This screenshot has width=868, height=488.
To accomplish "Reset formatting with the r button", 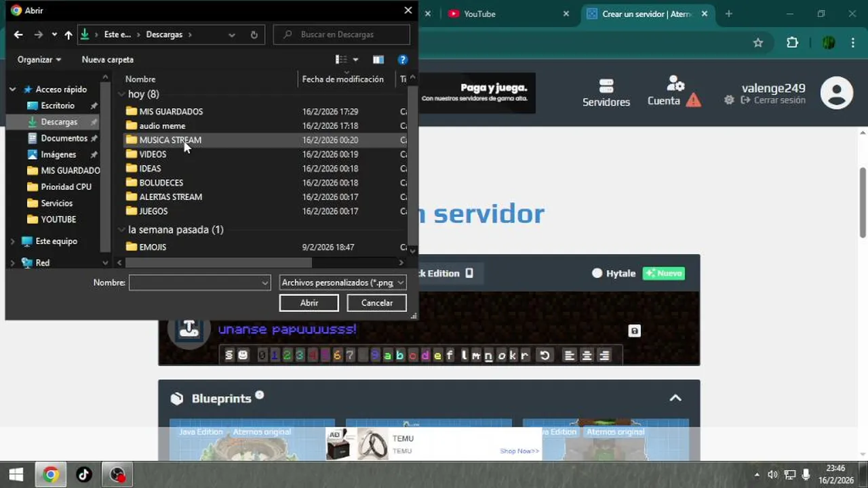I will tap(525, 355).
